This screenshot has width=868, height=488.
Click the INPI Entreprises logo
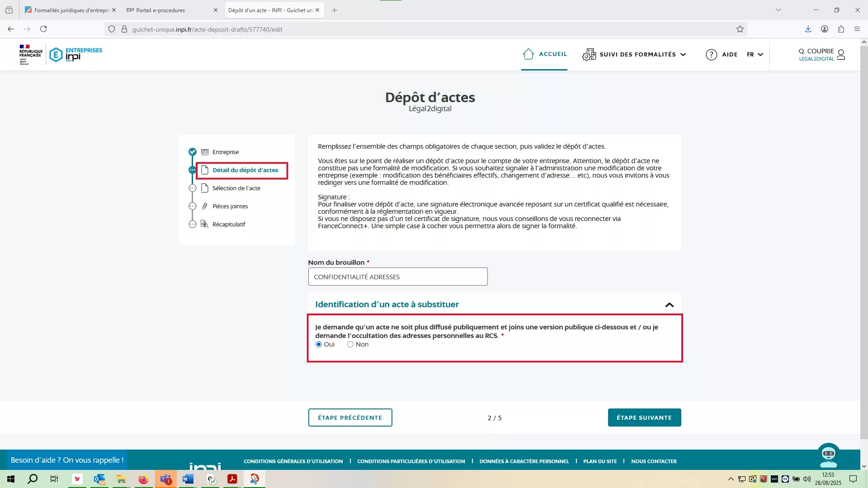(x=75, y=54)
